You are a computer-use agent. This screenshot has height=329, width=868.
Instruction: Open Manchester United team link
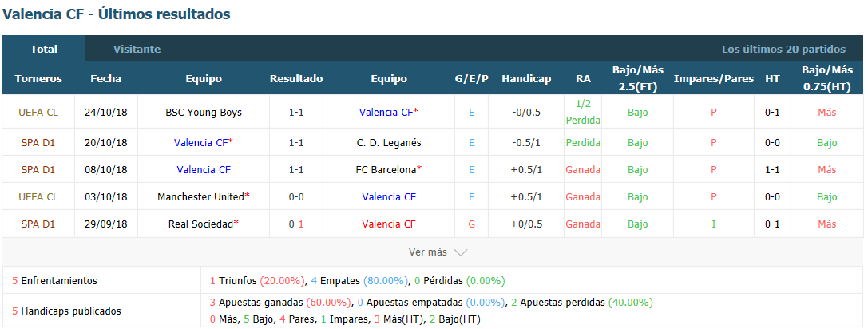200,196
